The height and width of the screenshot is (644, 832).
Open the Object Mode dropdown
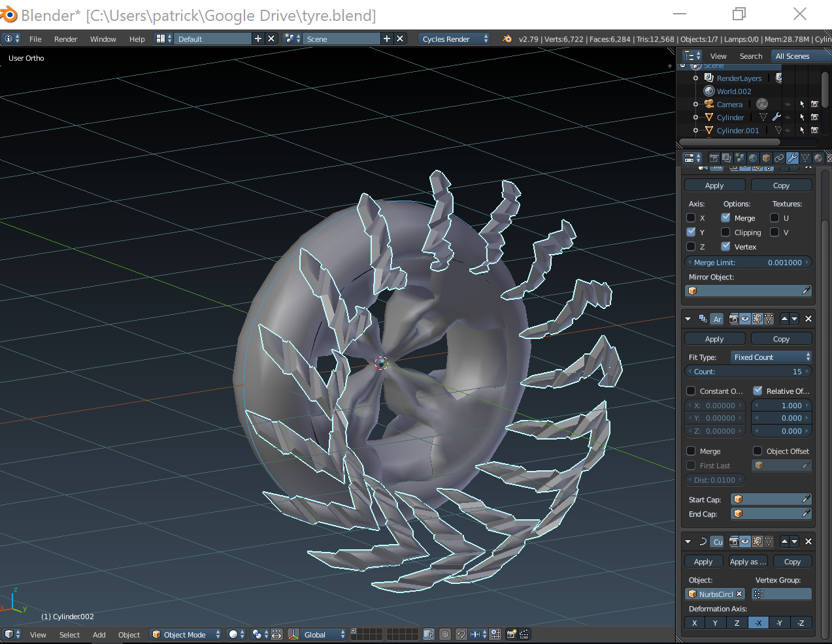186,634
